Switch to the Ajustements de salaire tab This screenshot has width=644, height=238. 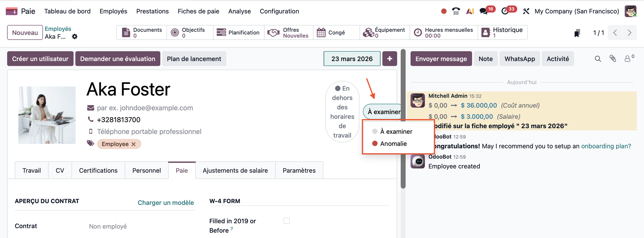pyautogui.click(x=235, y=171)
